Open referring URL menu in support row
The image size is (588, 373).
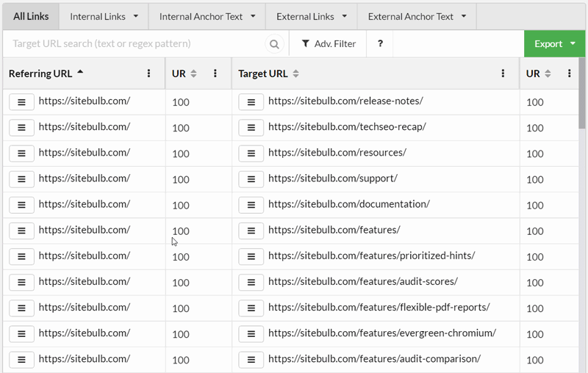click(21, 179)
